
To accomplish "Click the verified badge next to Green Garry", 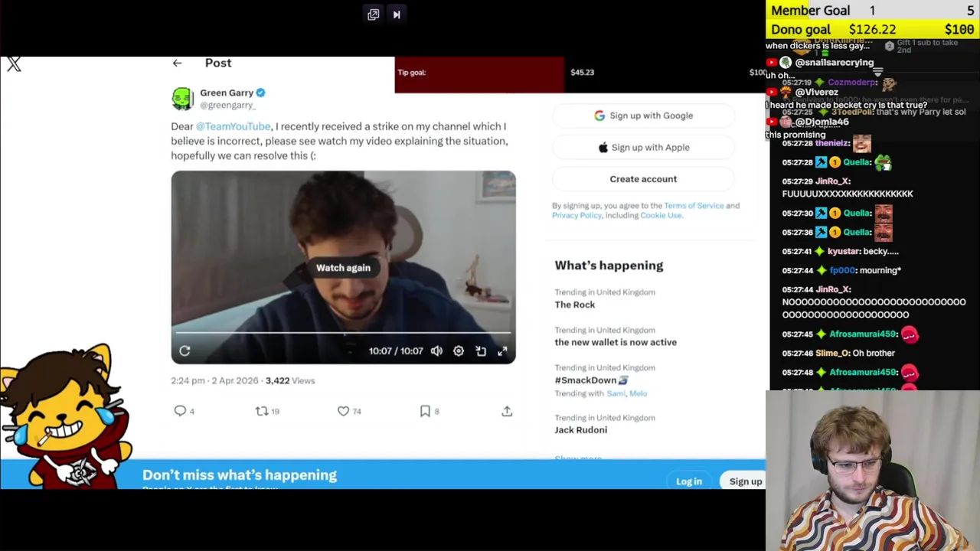I will 260,93.
